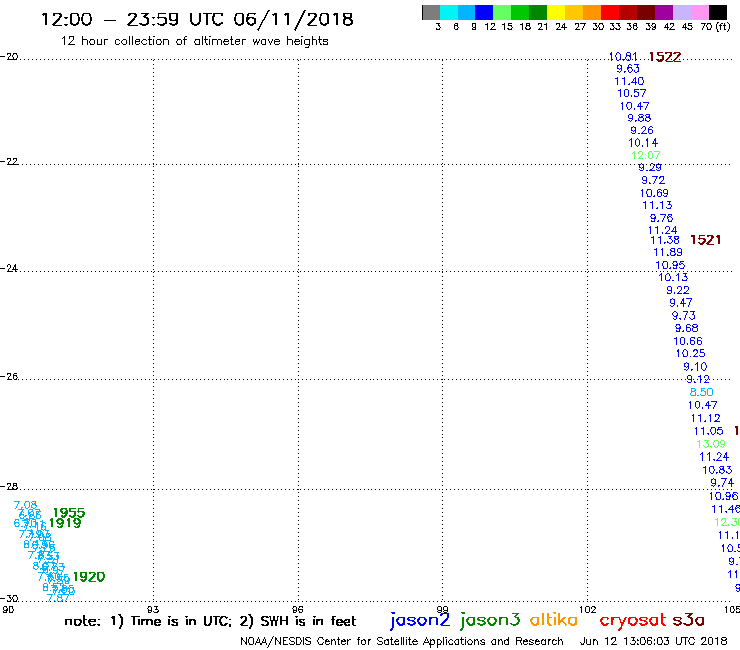Select the black swatch at the legend end

pos(718,12)
